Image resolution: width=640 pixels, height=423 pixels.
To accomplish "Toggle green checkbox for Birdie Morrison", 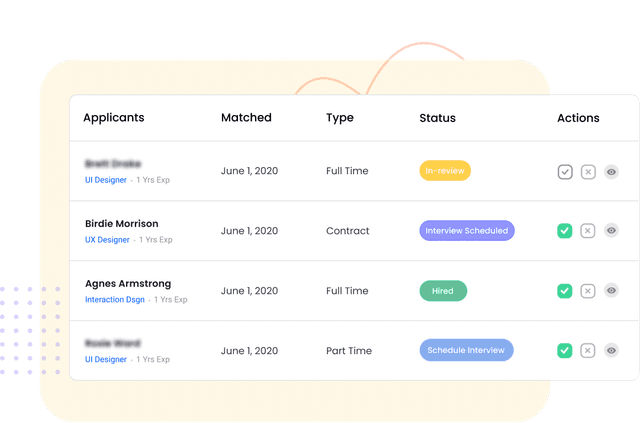I will click(x=565, y=231).
